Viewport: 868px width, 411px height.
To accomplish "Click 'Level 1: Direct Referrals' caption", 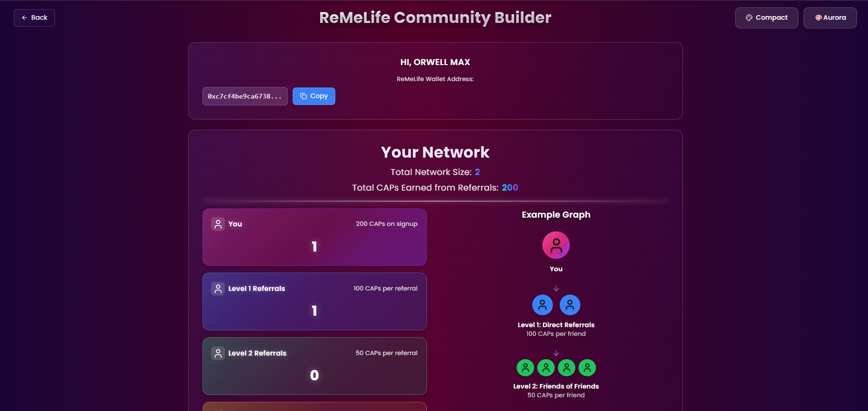I will pos(556,325).
